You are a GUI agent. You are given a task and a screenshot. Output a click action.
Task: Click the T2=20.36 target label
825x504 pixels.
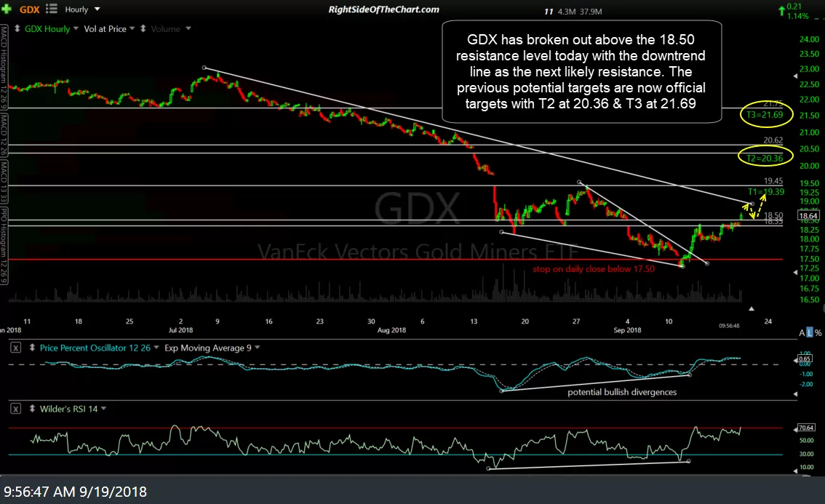pos(765,158)
